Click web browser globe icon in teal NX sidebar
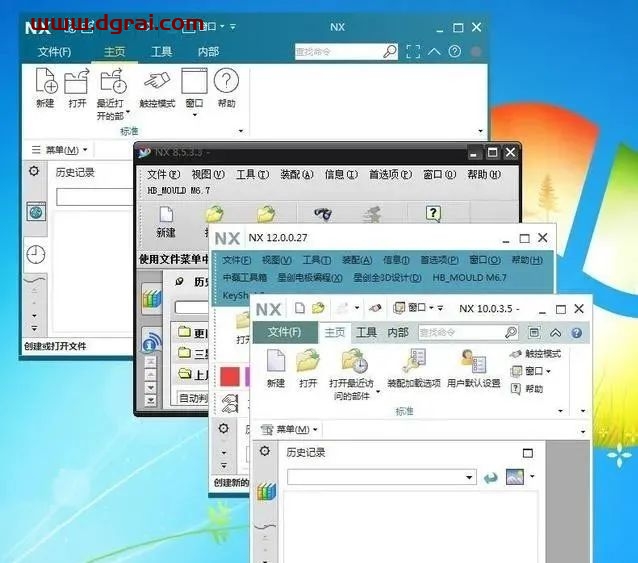 pos(36,212)
